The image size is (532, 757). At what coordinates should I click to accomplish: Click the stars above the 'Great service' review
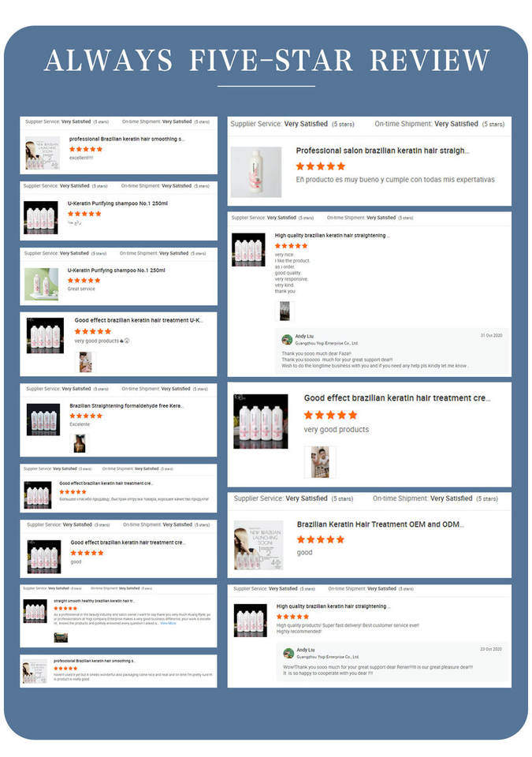(84, 280)
